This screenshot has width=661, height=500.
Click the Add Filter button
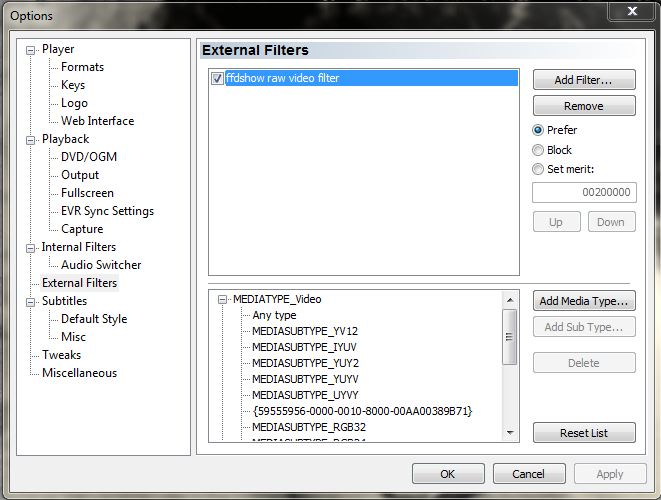(x=583, y=80)
